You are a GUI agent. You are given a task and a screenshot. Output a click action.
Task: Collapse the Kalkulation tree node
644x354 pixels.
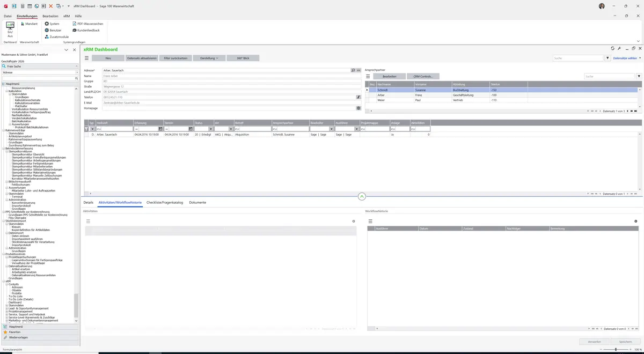point(6,91)
